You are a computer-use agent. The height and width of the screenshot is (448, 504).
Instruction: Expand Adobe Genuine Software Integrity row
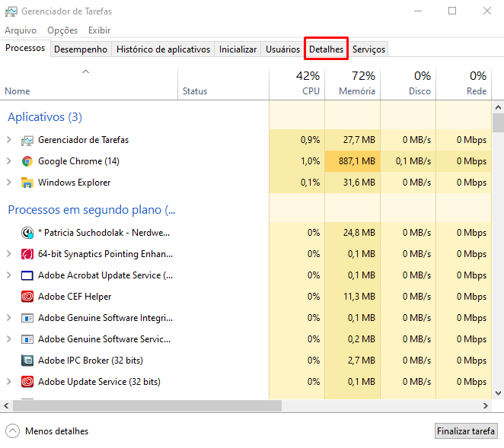pos(9,318)
